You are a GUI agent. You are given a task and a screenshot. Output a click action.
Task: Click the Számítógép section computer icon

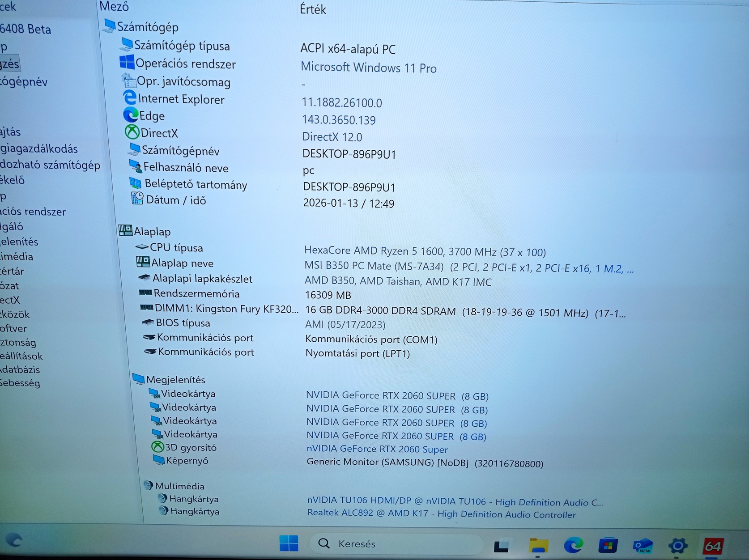click(109, 26)
